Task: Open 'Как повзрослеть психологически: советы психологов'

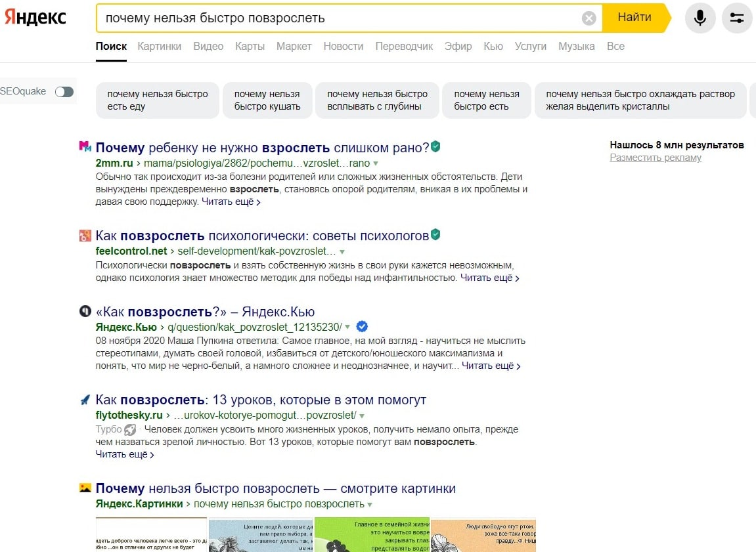Action: coord(262,236)
